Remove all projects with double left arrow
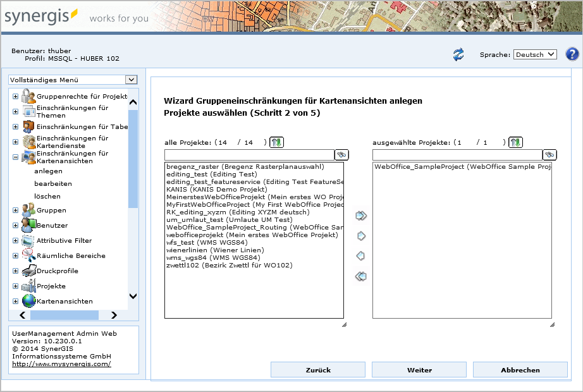The image size is (583, 392). click(361, 276)
